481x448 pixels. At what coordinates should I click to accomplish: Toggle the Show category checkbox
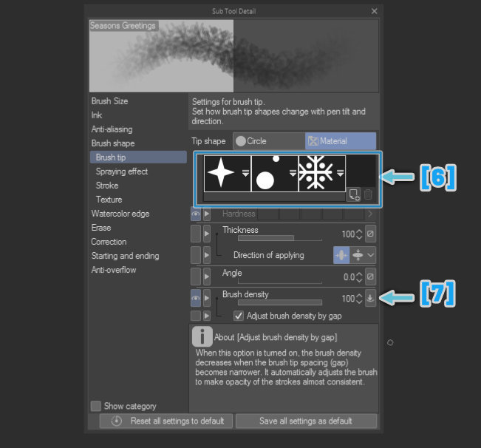pos(96,406)
